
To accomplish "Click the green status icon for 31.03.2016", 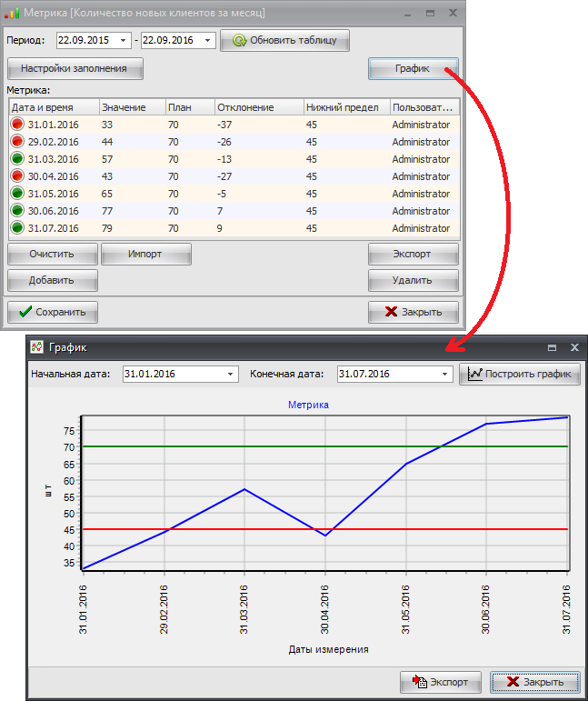I will click(16, 159).
